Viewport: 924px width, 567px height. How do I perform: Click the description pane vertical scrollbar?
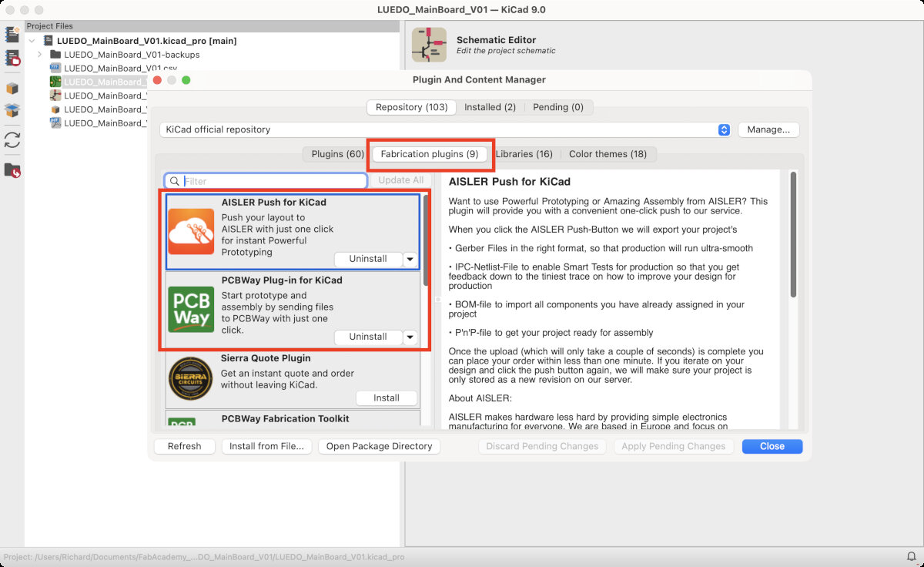(792, 235)
